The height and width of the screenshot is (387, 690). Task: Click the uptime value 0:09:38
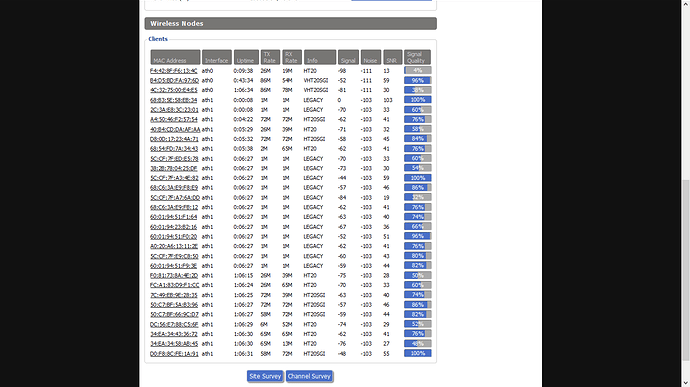tap(243, 71)
